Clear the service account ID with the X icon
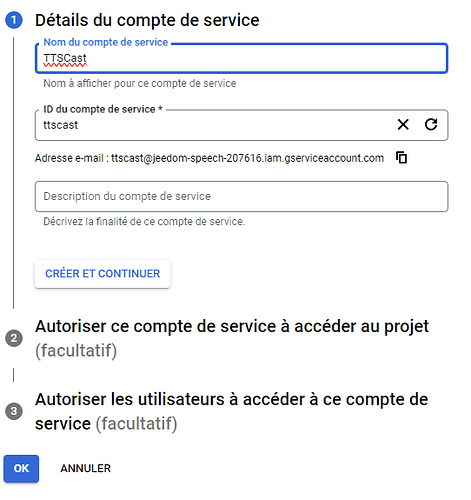 point(403,125)
